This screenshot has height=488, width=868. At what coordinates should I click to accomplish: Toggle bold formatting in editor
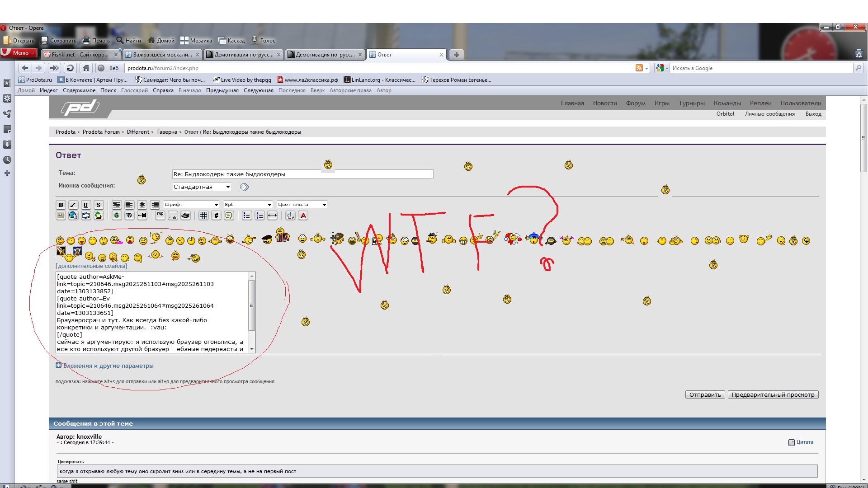pos(61,205)
